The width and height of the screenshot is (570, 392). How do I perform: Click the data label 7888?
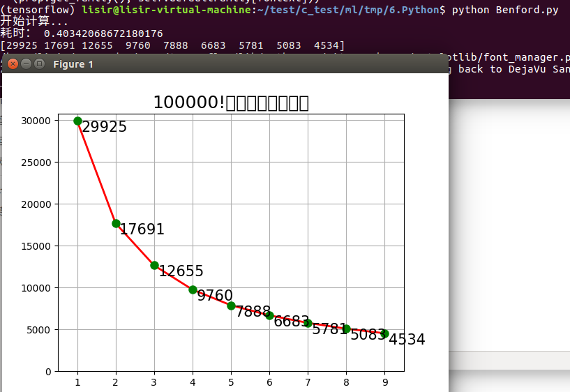coord(253,311)
